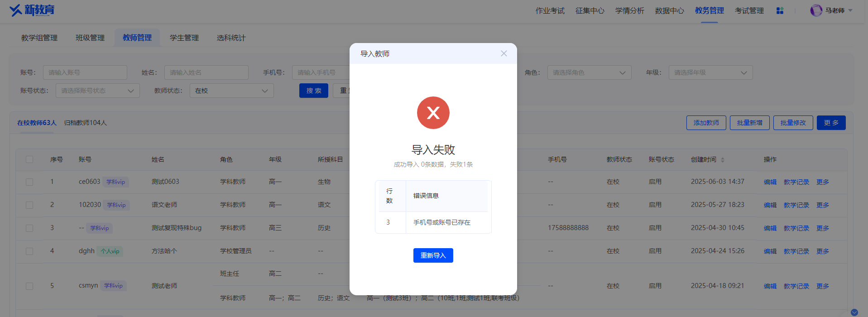This screenshot has width=868, height=317.
Task: Click the 马老师 user avatar
Action: point(816,10)
